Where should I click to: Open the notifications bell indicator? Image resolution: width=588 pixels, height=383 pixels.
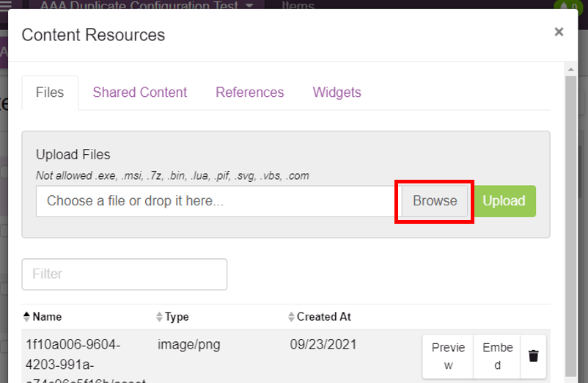coord(567,5)
